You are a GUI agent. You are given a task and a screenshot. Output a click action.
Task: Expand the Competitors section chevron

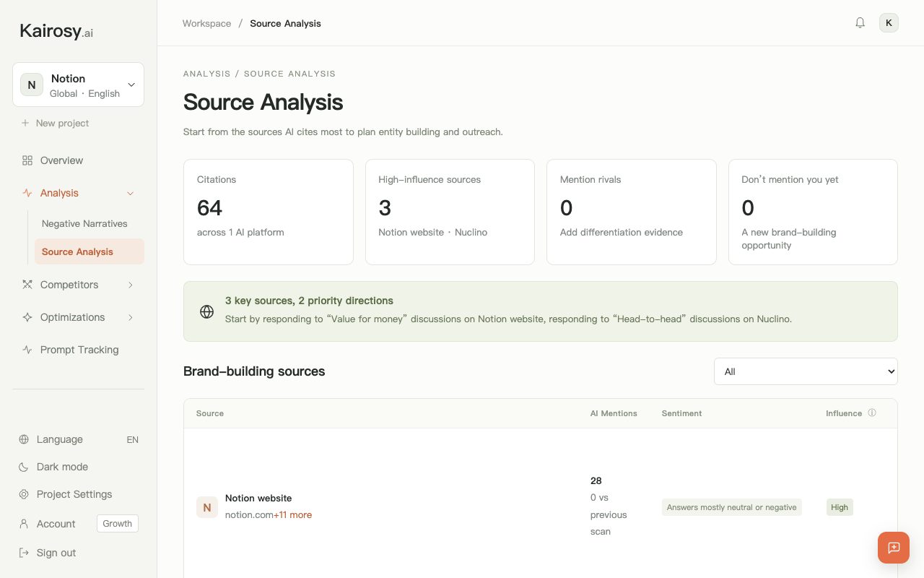tap(131, 285)
